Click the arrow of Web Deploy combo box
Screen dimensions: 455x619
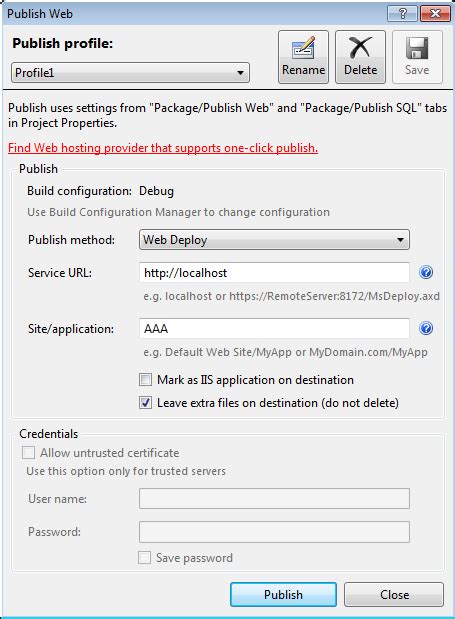click(x=400, y=240)
